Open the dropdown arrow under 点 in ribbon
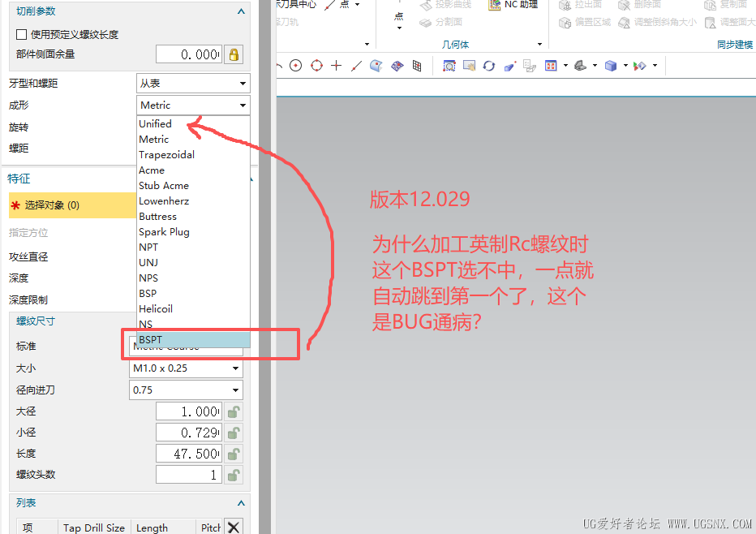This screenshot has height=534, width=756. pos(399,28)
